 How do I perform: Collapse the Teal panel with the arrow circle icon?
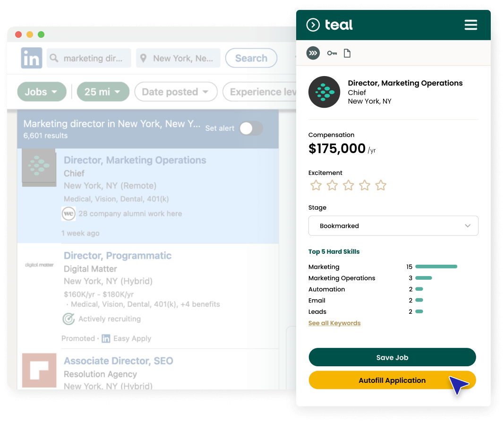coord(313,25)
